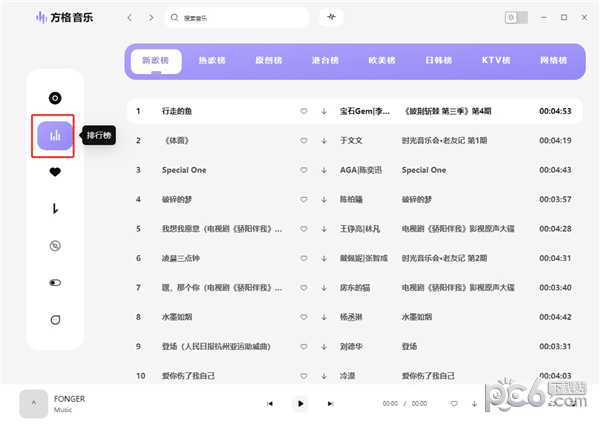Switch to 原创榜 tab
The height and width of the screenshot is (424, 600).
click(269, 60)
